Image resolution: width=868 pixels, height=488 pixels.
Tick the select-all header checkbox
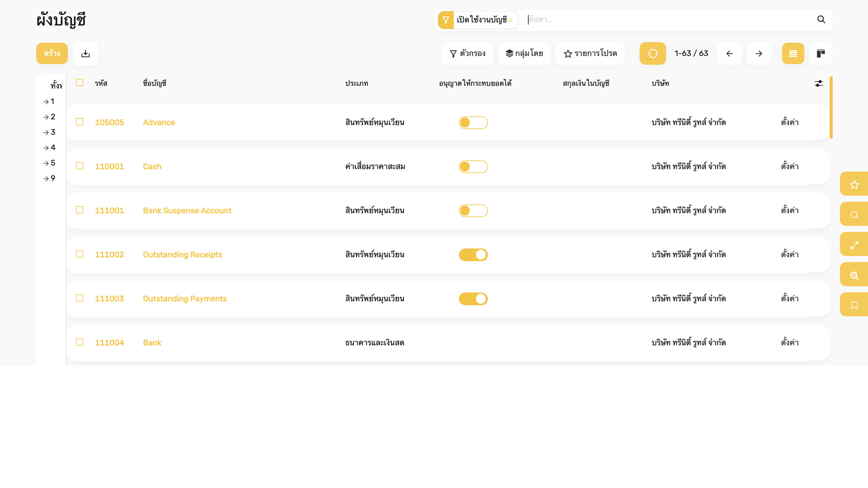(x=80, y=83)
